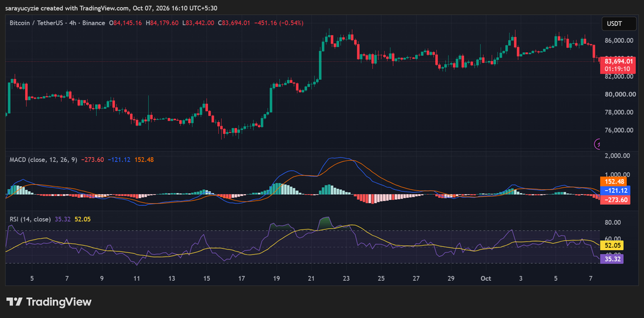The image size is (644, 318).
Task: Click the 78,000.00 price axis label
Action: (618, 112)
